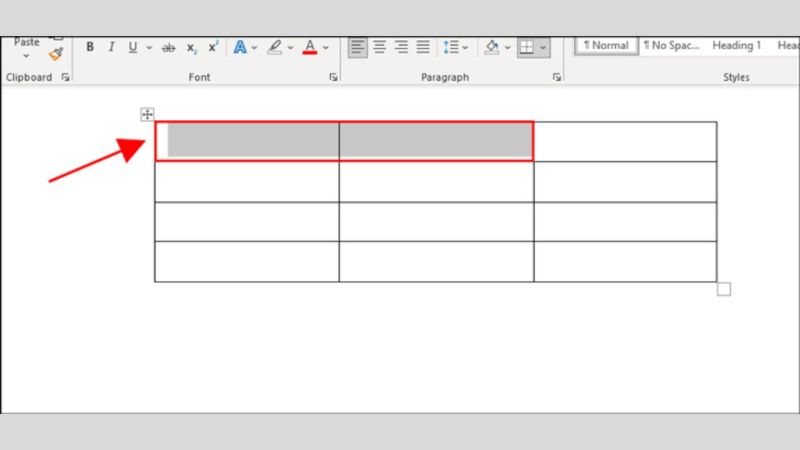Click middle cell of second row

pos(436,182)
